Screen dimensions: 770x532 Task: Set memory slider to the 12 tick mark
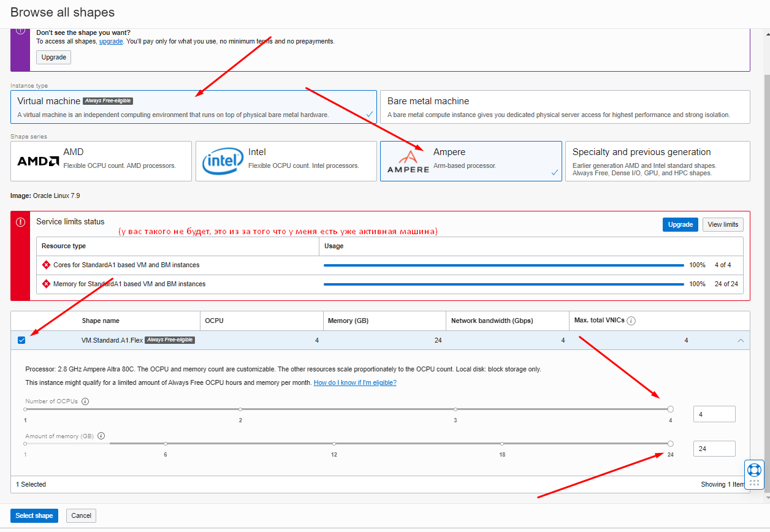334,444
